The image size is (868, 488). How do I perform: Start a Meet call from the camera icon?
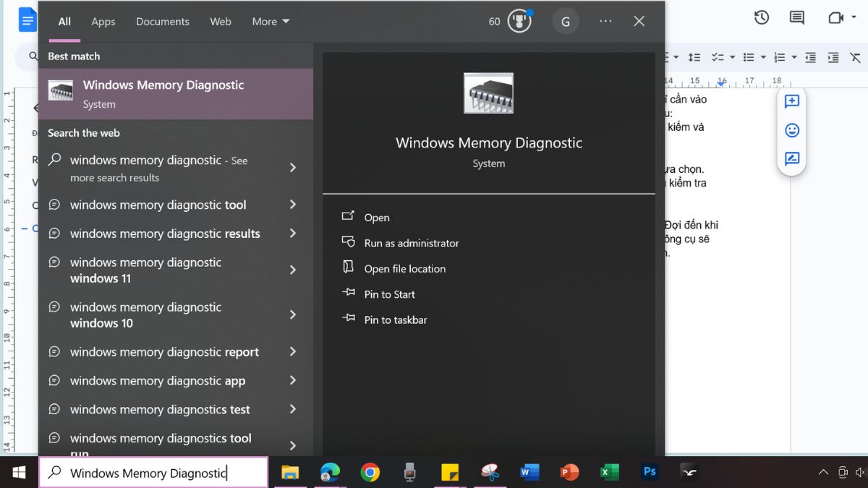[x=835, y=18]
